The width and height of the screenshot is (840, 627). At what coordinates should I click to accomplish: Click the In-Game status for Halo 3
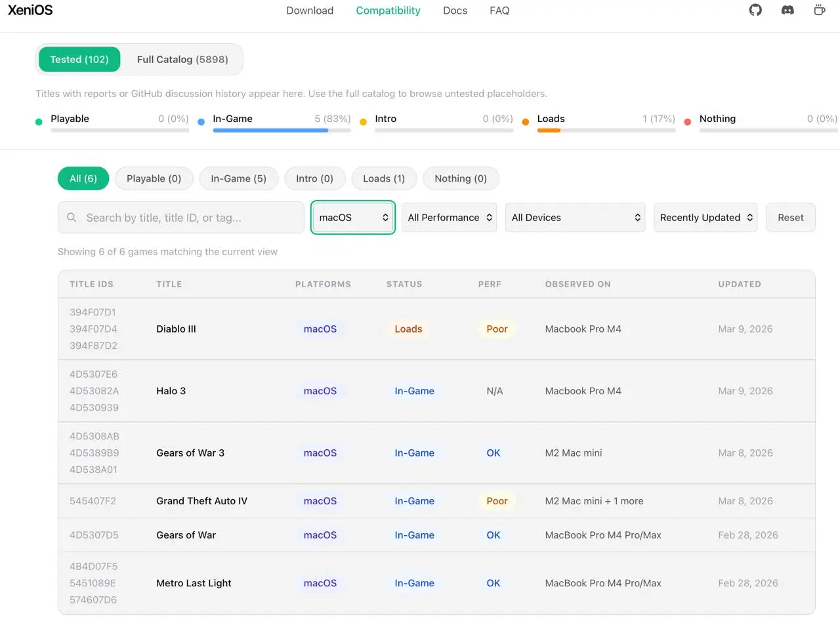tap(414, 391)
